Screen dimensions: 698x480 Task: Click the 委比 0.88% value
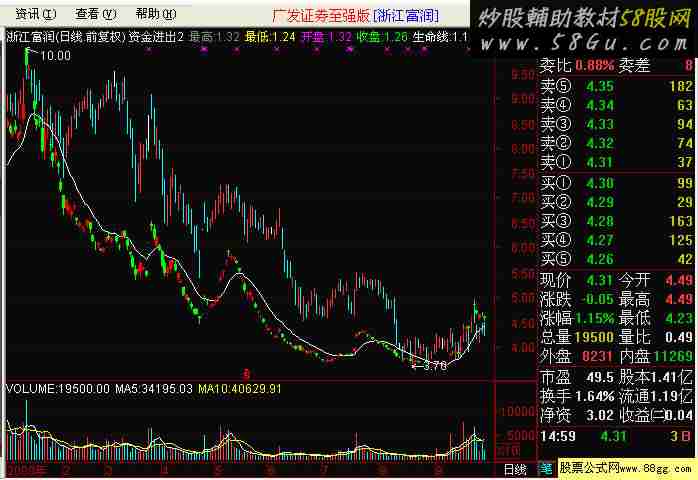(594, 66)
